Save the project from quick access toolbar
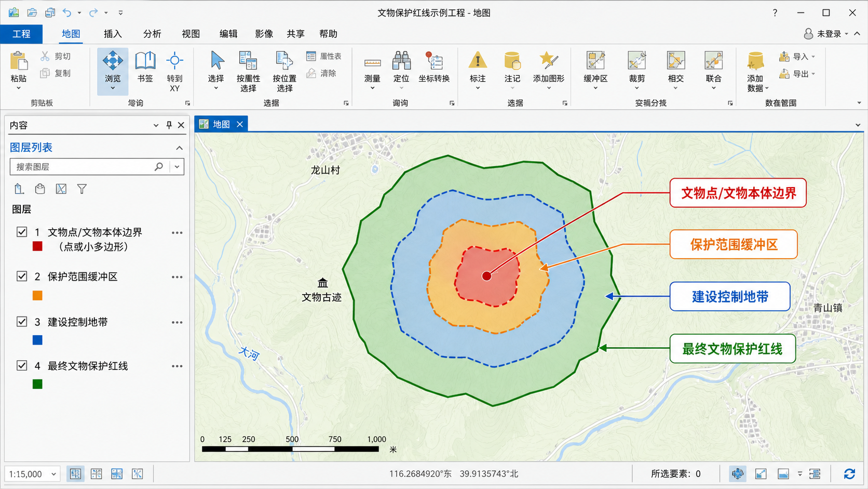868x489 pixels. coord(49,12)
